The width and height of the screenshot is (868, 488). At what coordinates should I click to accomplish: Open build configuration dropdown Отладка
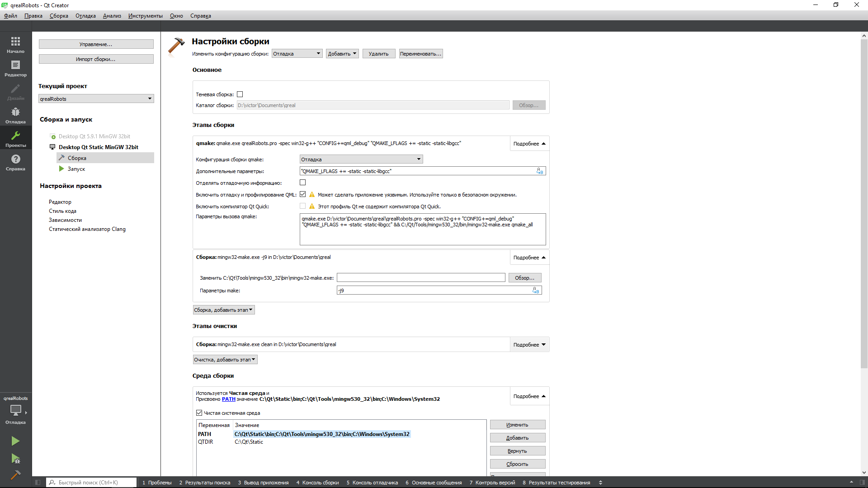(x=297, y=54)
